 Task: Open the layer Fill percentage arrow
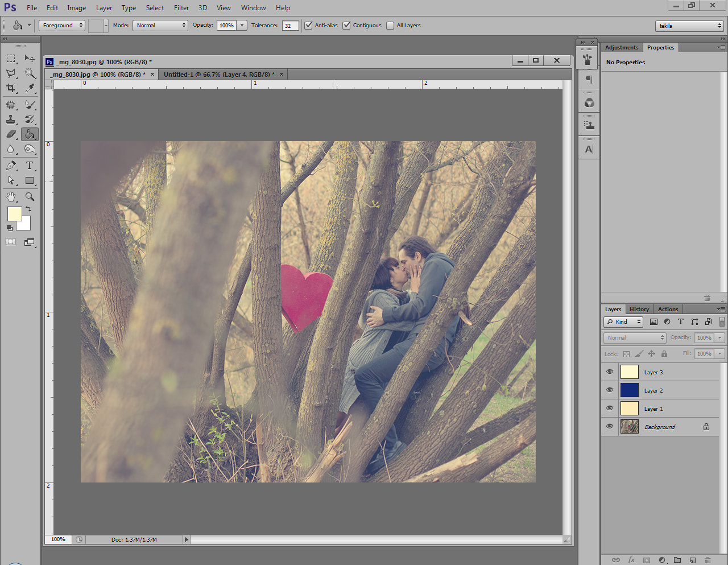tap(720, 353)
